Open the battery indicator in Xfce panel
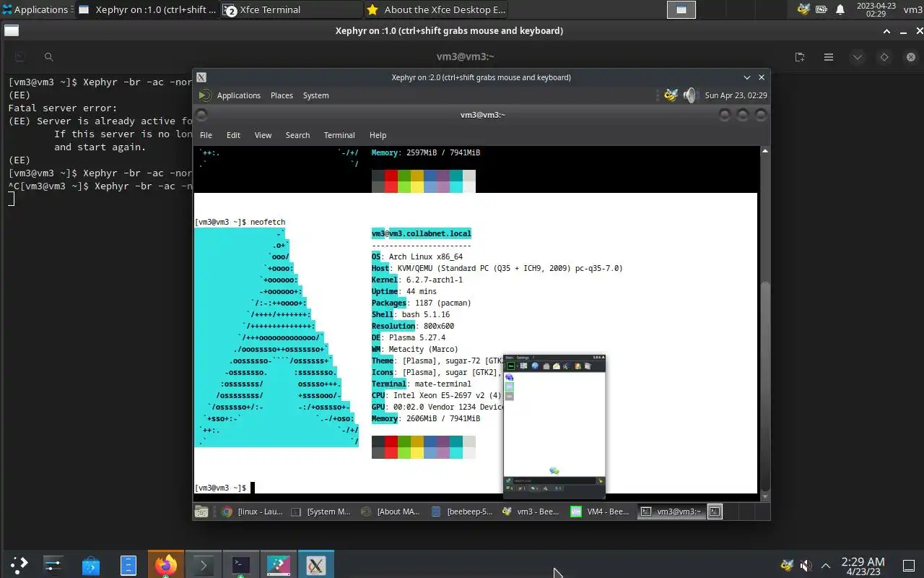The height and width of the screenshot is (578, 924). [x=821, y=9]
